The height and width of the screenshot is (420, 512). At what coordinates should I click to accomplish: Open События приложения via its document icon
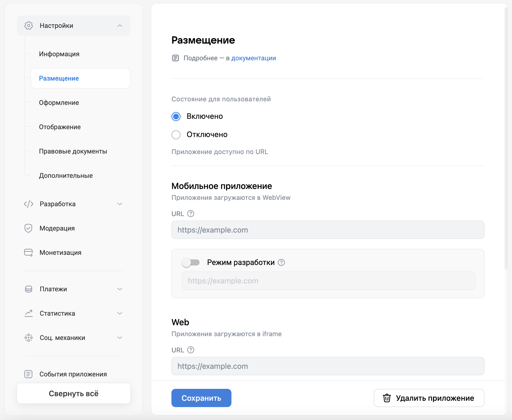[x=29, y=374]
